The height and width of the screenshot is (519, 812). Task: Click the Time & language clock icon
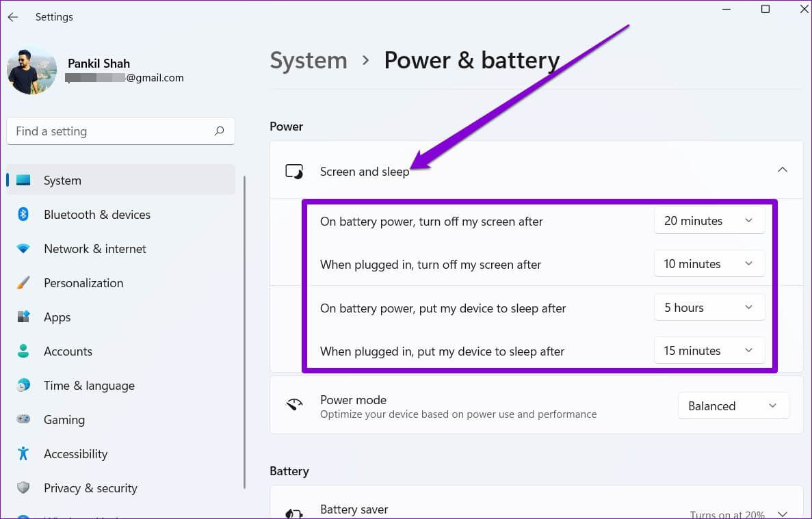click(x=23, y=386)
